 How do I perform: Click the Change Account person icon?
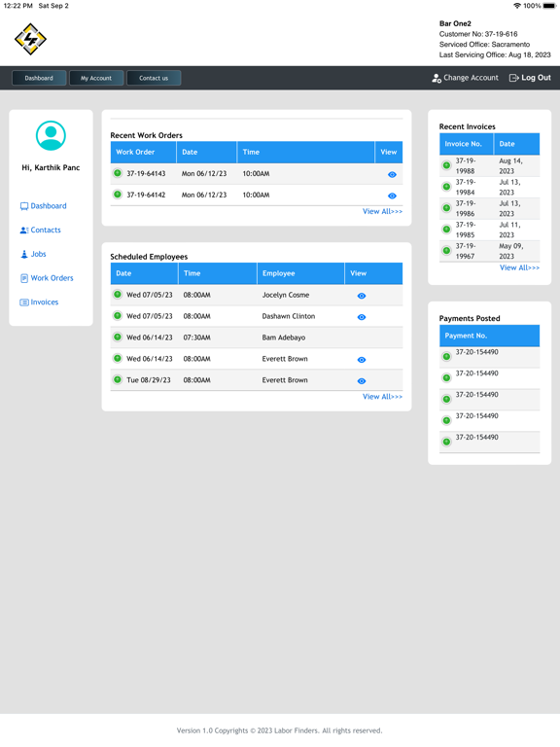point(437,78)
